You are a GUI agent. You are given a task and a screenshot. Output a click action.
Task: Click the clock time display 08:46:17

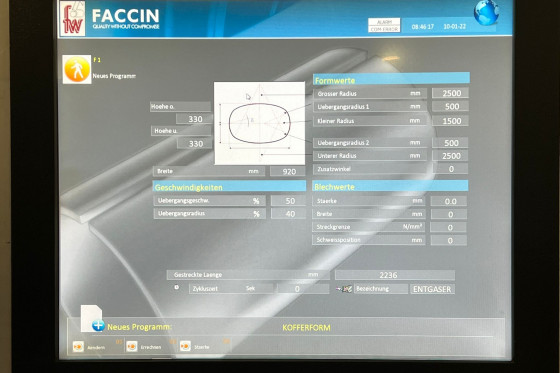pos(422,27)
